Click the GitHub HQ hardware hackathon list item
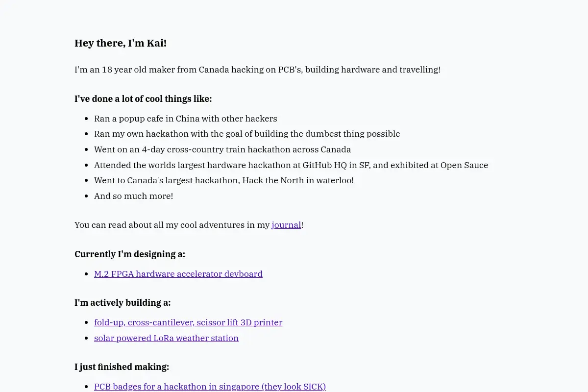588x392 pixels. point(291,165)
